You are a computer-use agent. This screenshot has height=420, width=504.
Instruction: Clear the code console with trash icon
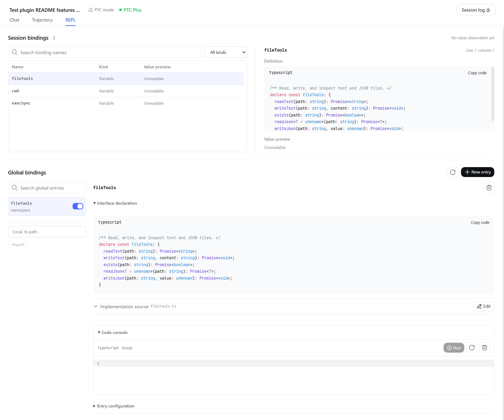tap(484, 348)
